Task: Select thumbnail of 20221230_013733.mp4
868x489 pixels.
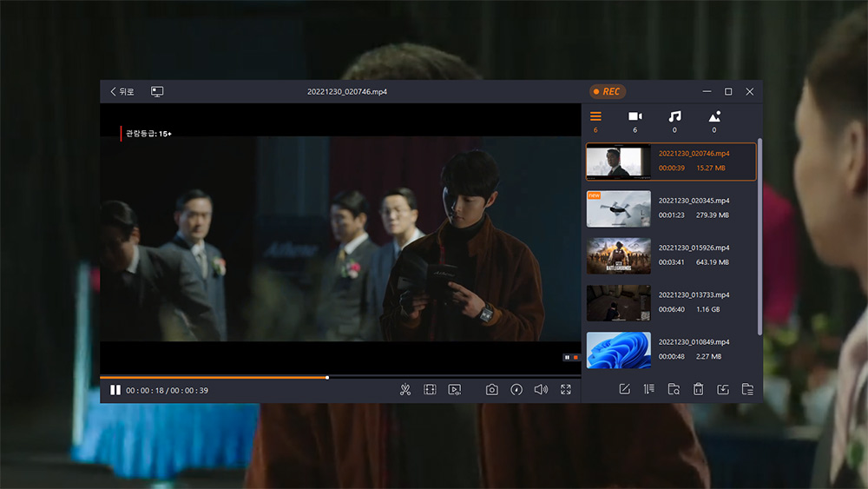Action: tap(618, 303)
